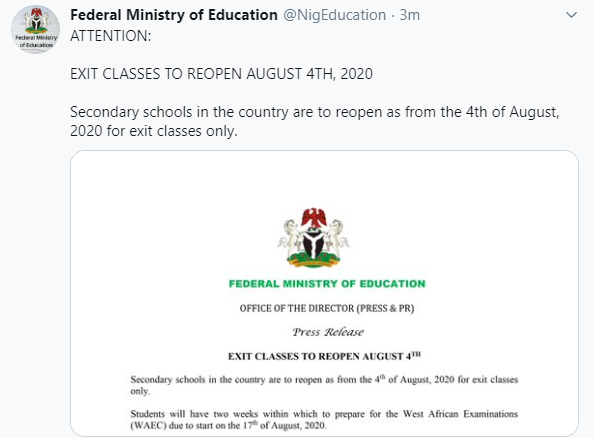Click the Press Release italic heading
The height and width of the screenshot is (438, 594).
(328, 332)
